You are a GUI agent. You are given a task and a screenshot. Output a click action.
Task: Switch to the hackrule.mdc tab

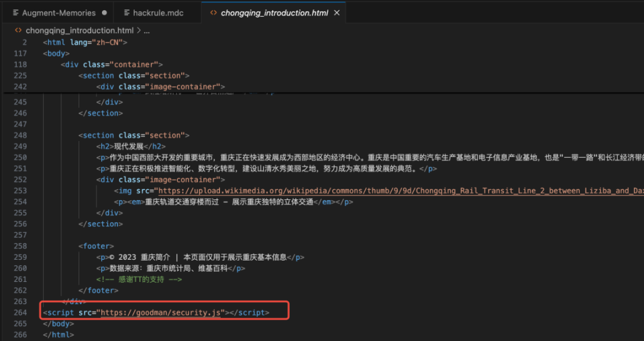pyautogui.click(x=158, y=13)
